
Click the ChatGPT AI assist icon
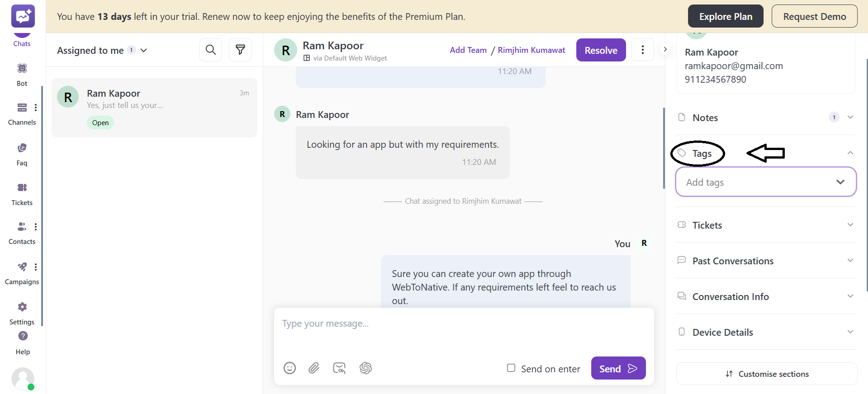pyautogui.click(x=365, y=368)
